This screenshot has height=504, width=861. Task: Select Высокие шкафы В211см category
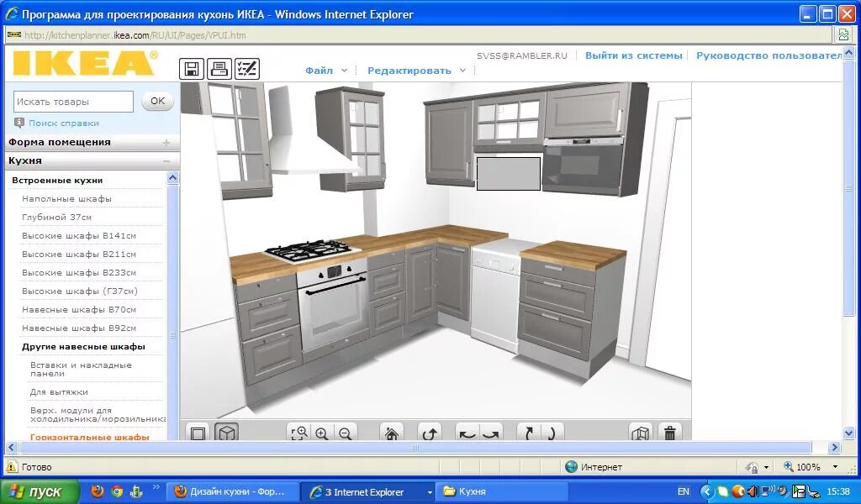coord(79,255)
